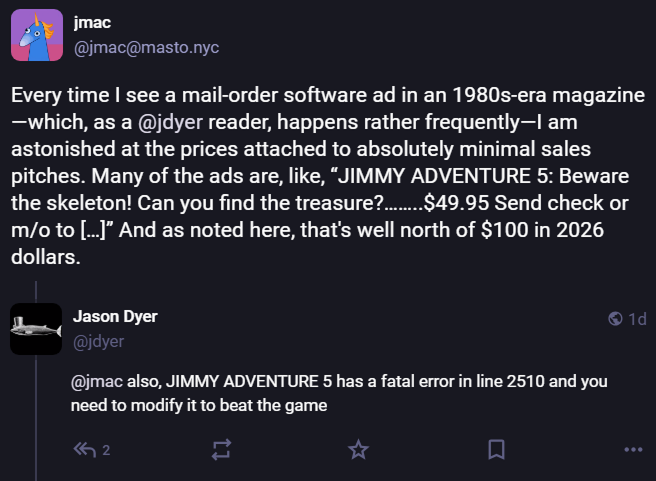Click the @jmac mention in the reply
The width and height of the screenshot is (656, 481).
click(96, 382)
